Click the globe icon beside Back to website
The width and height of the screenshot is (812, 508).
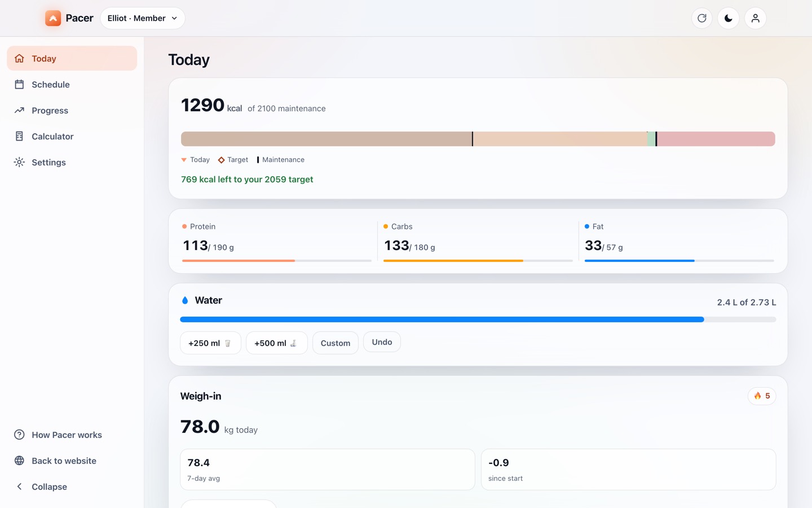(19, 461)
